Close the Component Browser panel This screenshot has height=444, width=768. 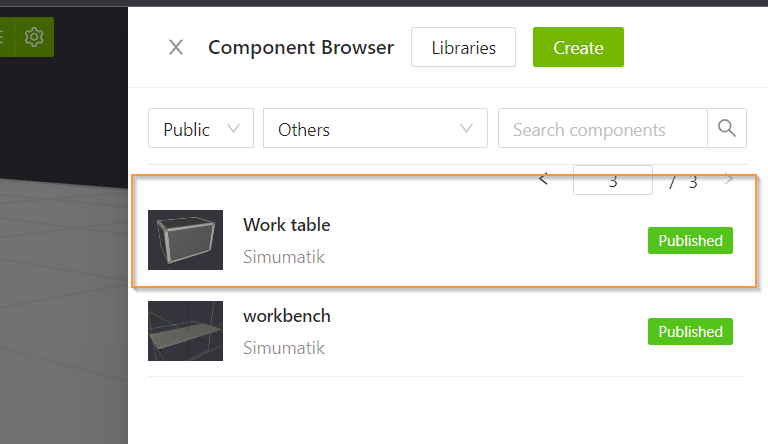pyautogui.click(x=176, y=48)
